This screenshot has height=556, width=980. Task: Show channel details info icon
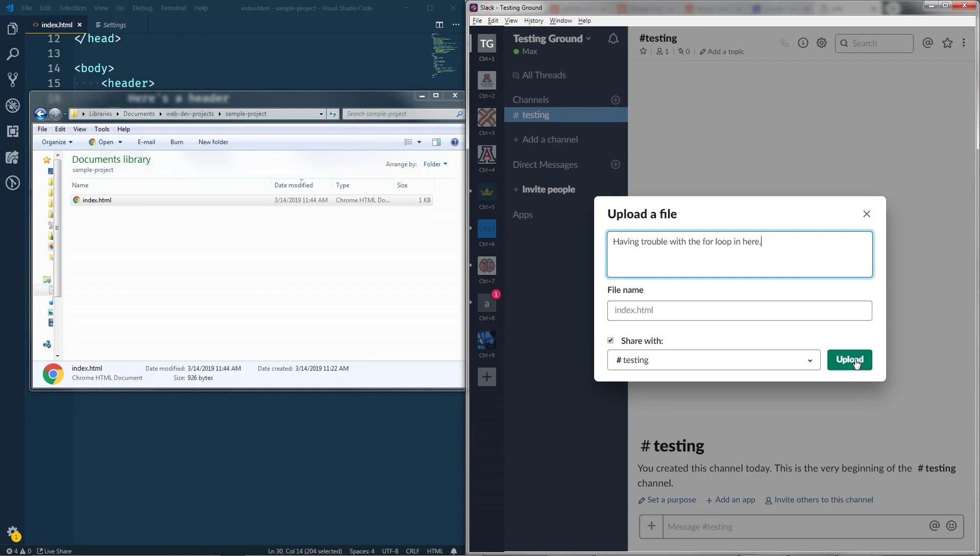coord(803,43)
